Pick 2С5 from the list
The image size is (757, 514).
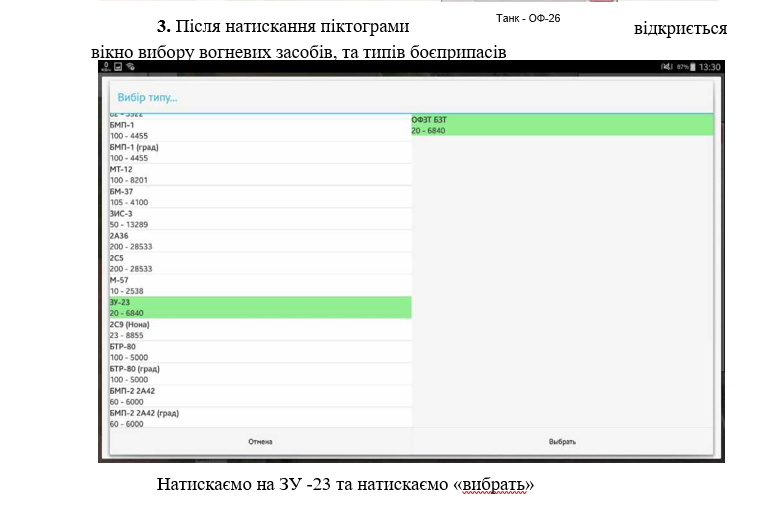coord(259,263)
